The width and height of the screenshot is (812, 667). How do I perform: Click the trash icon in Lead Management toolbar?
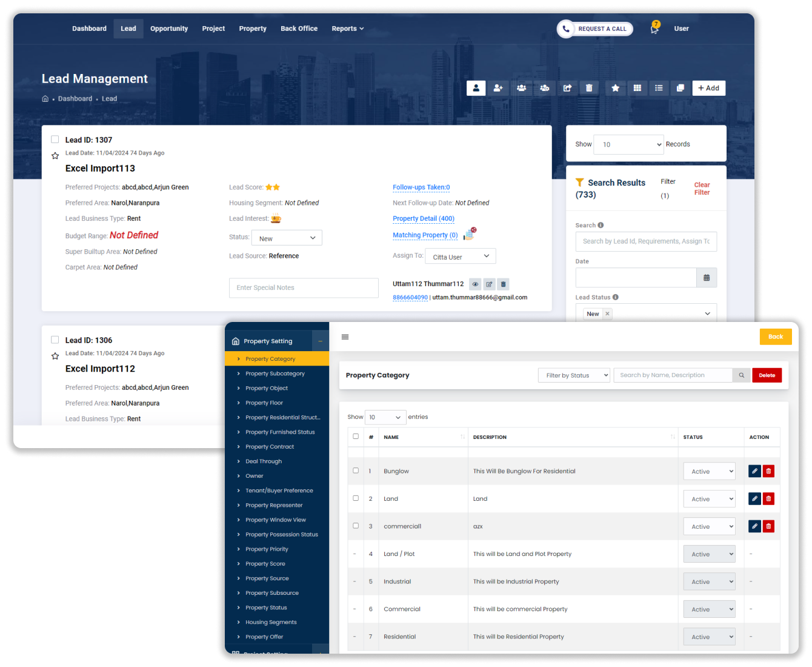(589, 88)
